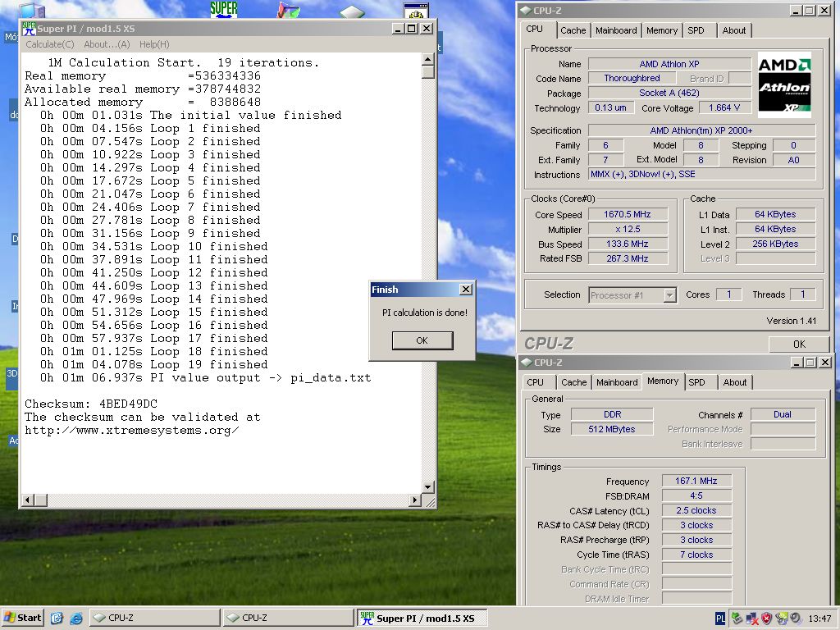
Task: Maximize the Super PI window
Action: (x=412, y=29)
